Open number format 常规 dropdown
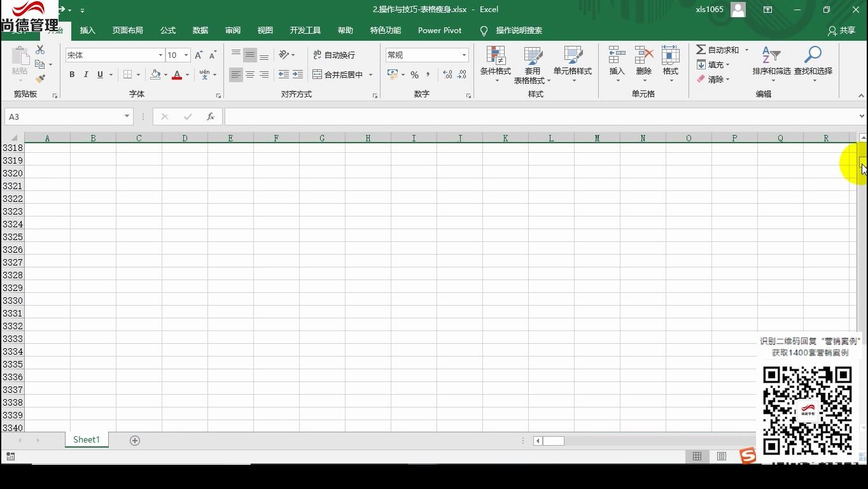The image size is (868, 489). coord(464,55)
